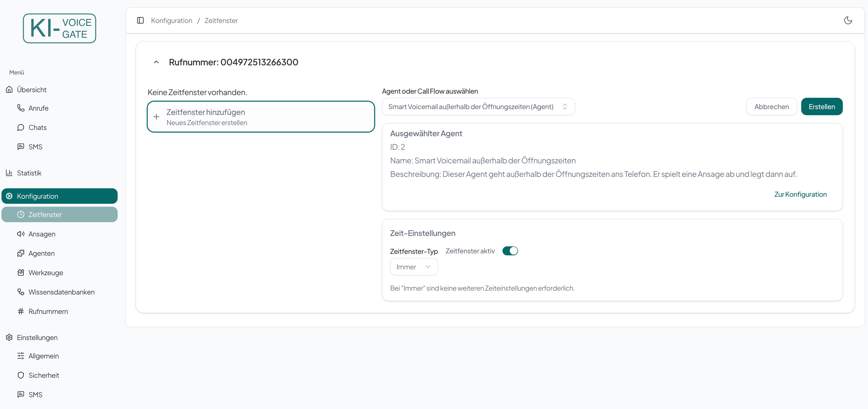Follow the Zur Konfiguration link
Screen dimensions: 868x409
click(x=800, y=194)
